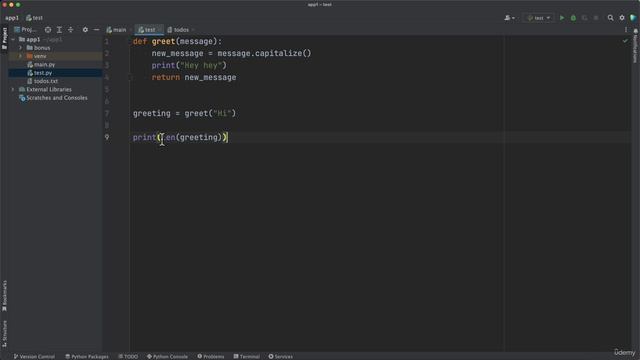Collapse the app1 root folder arrow
Viewport: 640px width, 360px height.
pyautogui.click(x=13, y=40)
